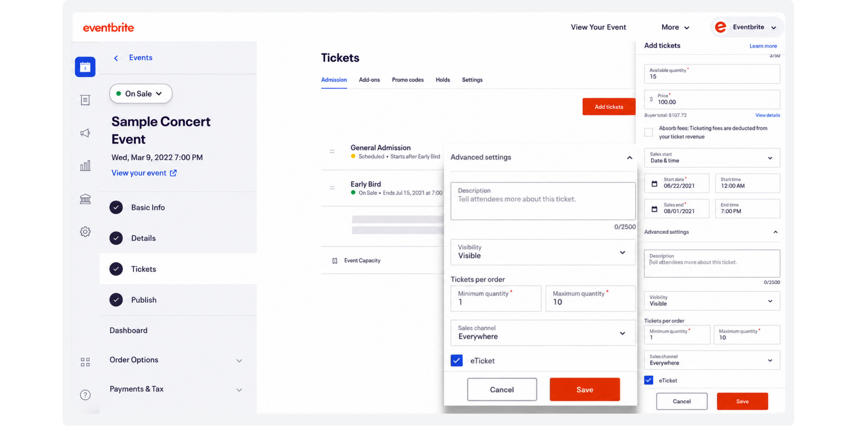Click Cancel in the large Advanced settings popup
This screenshot has width=868, height=434.
502,389
